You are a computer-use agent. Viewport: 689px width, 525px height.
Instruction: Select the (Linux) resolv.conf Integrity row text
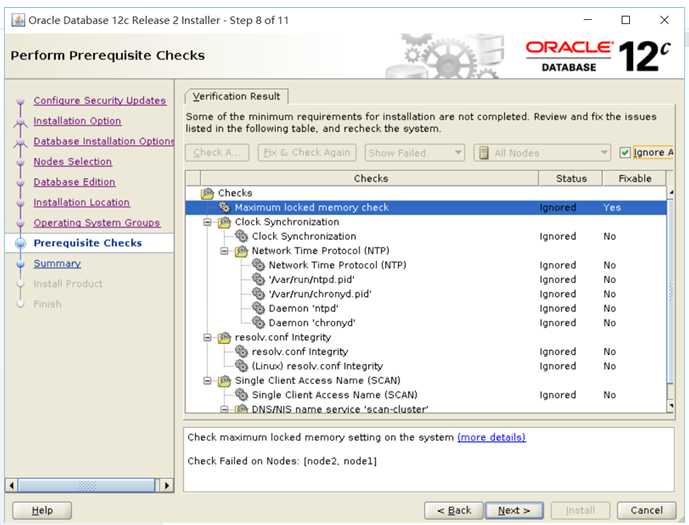tap(317, 366)
